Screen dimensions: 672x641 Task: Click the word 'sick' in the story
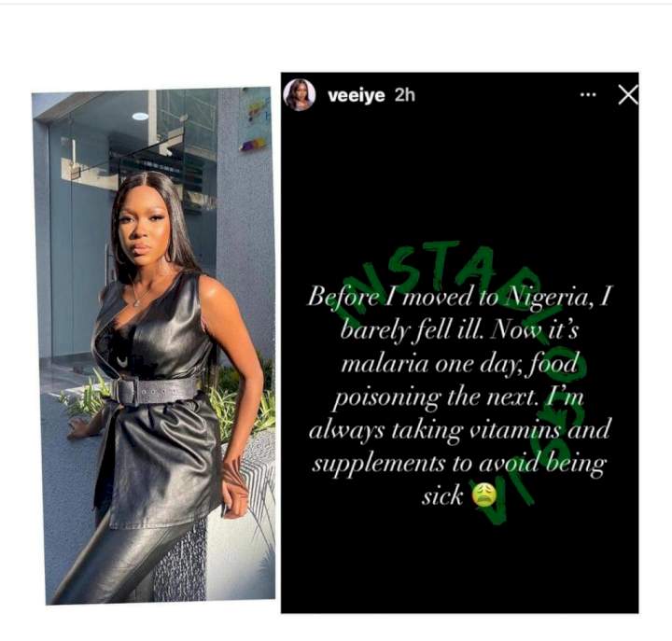click(442, 496)
